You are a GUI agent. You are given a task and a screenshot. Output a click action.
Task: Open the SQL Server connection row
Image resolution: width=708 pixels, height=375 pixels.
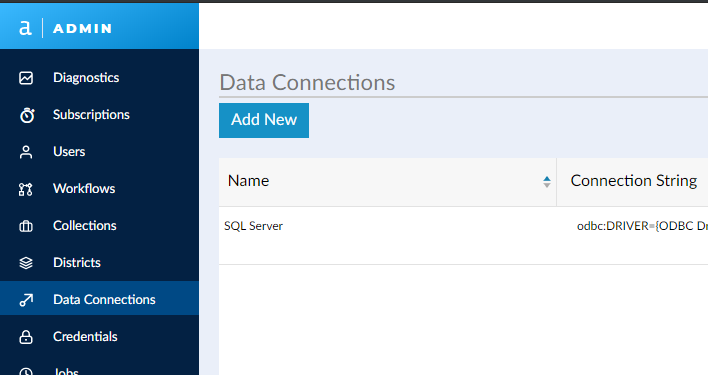click(x=463, y=235)
